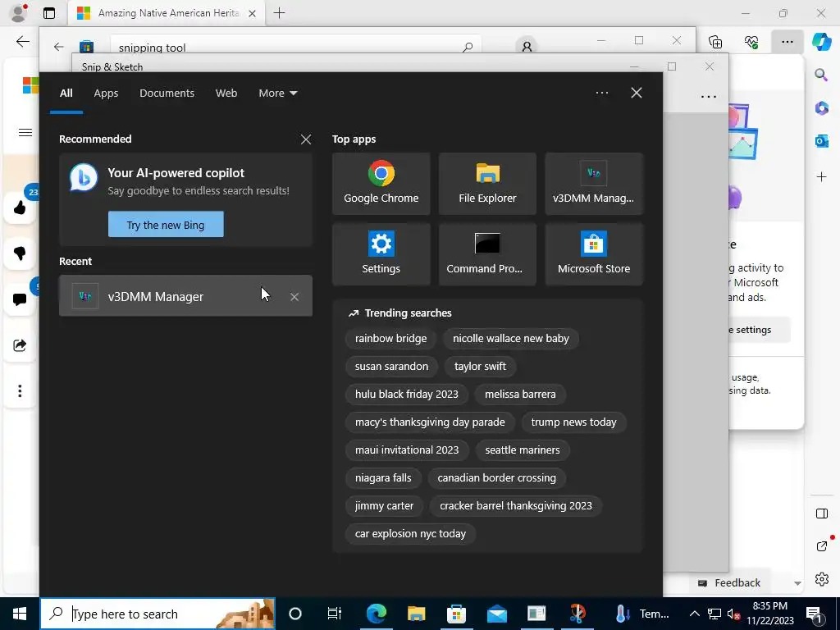Select niagara falls trending search

tap(383, 478)
